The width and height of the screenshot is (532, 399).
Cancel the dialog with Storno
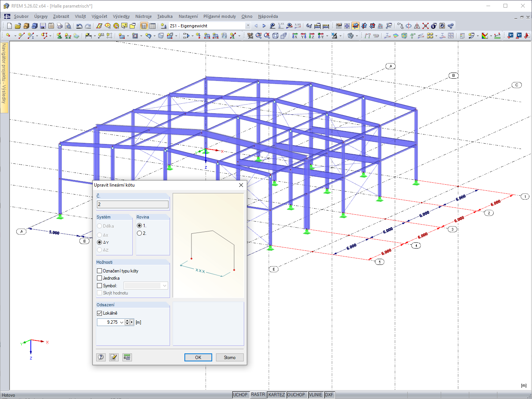point(230,357)
